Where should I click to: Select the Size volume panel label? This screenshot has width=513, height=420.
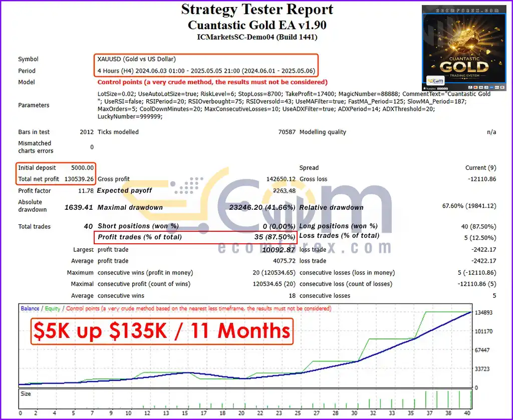[26, 393]
